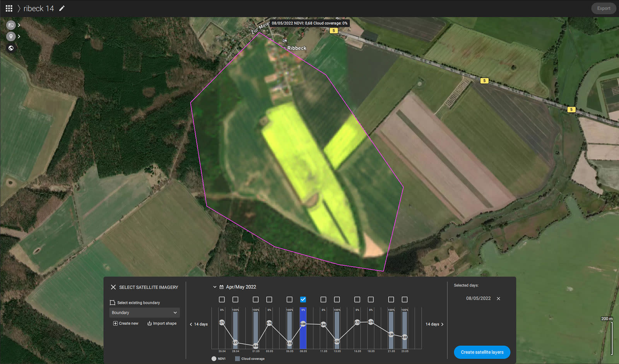
Task: Open the apps grid menu
Action: coord(9,8)
